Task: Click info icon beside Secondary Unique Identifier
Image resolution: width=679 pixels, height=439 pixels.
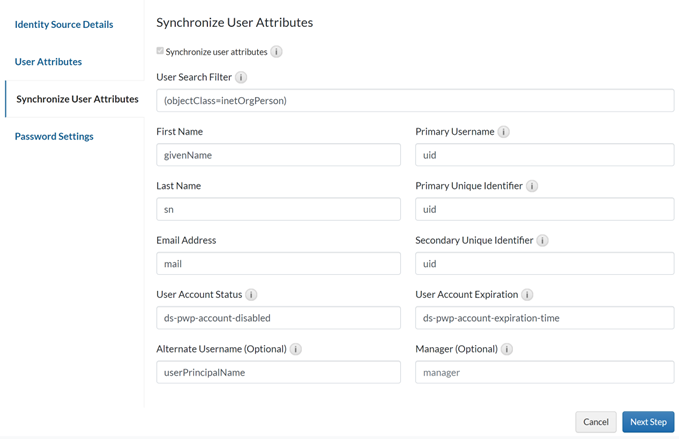Action: coord(542,241)
